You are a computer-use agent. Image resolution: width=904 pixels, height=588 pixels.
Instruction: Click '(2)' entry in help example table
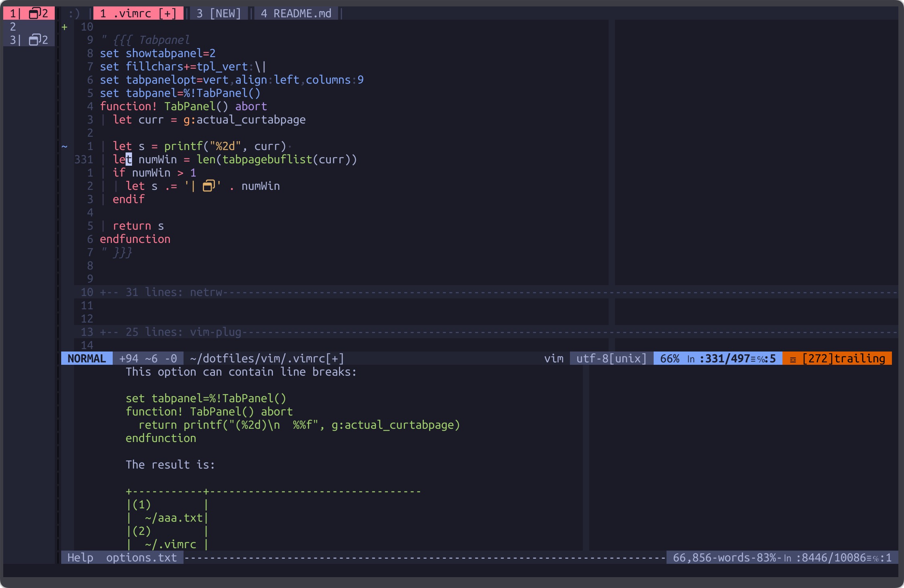(x=142, y=531)
